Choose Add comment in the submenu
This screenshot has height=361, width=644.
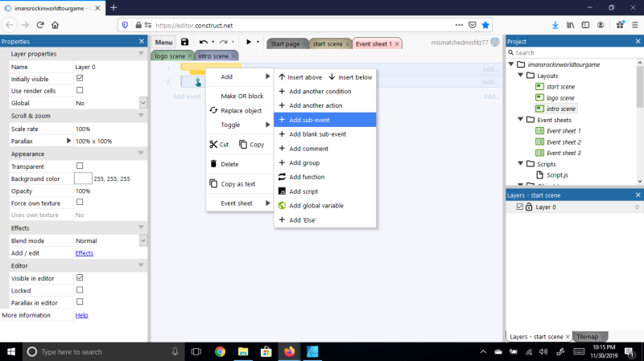click(325, 149)
